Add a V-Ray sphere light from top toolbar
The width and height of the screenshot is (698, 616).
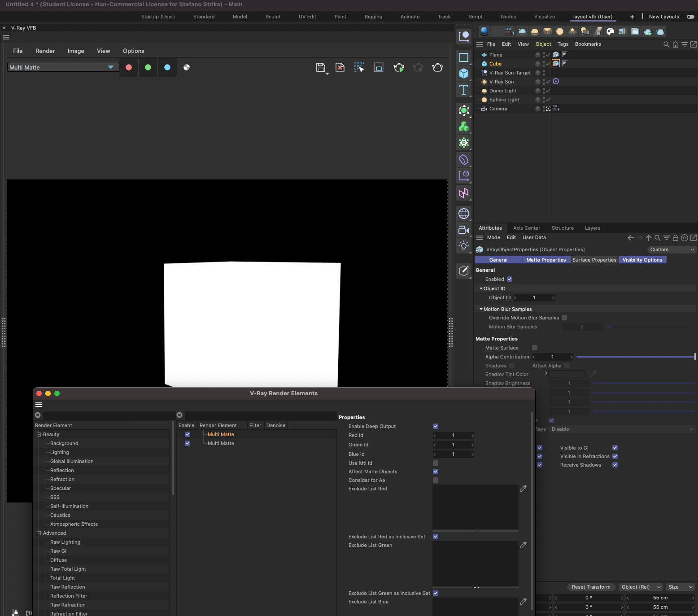[560, 31]
